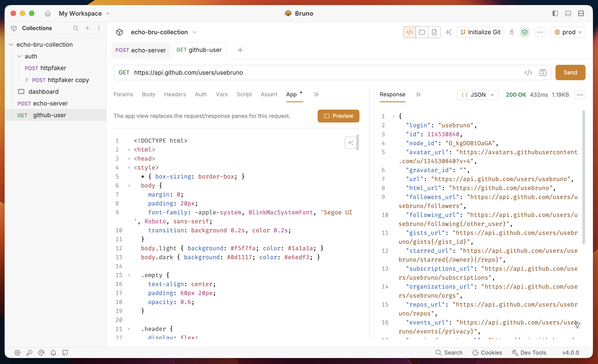The image size is (598, 364).
Task: Add a new collection with plus icon
Action: (87, 28)
